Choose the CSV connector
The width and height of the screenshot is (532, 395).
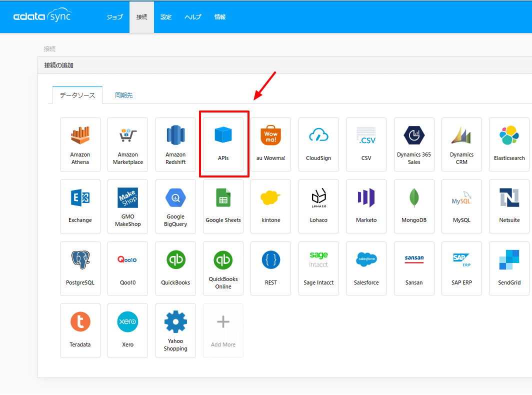pos(366,144)
